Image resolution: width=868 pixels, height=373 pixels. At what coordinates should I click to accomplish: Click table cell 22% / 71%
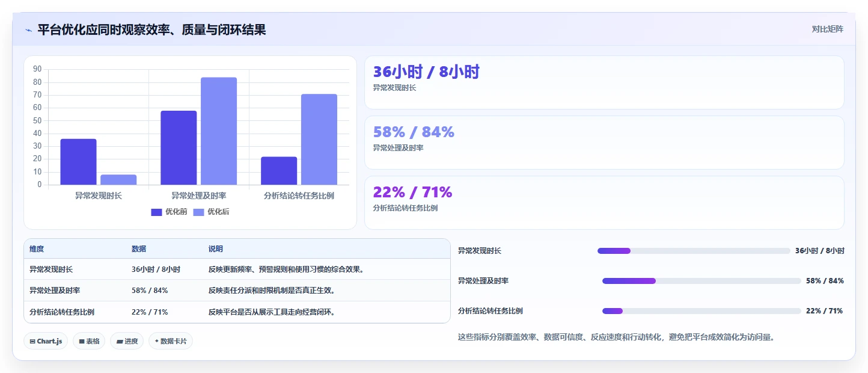[x=150, y=312]
